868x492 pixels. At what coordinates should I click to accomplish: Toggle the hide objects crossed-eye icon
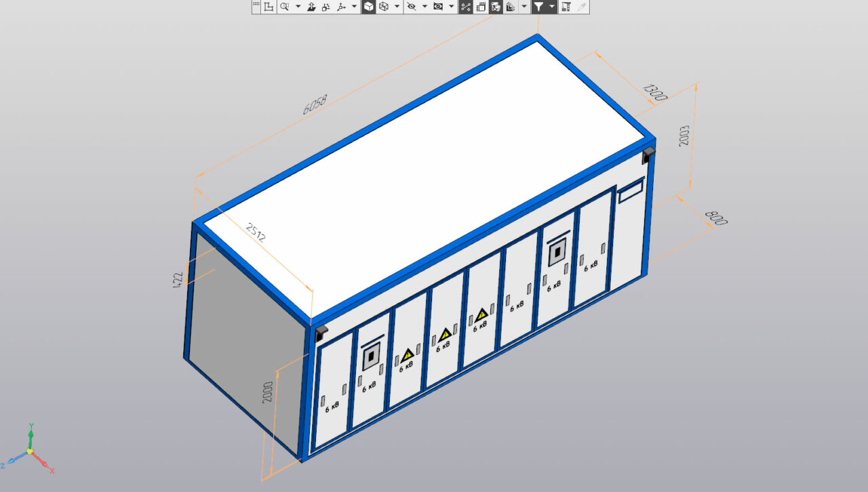click(411, 7)
